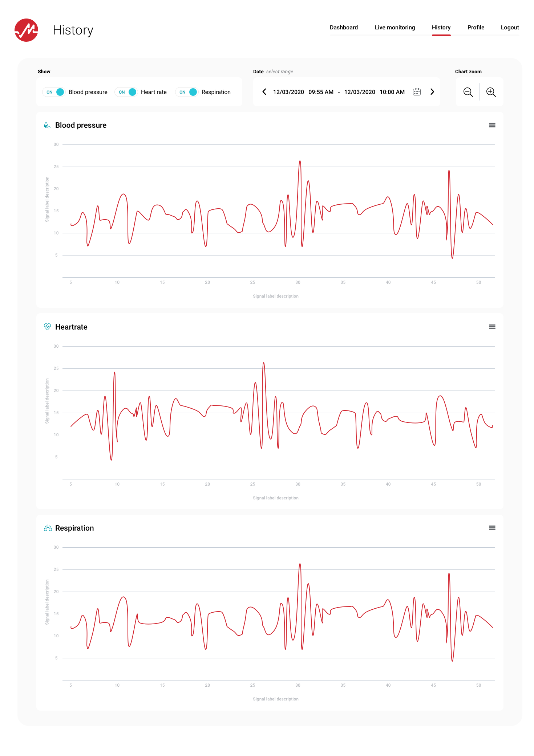Zoom in the charts
534x756 pixels.
coord(491,92)
